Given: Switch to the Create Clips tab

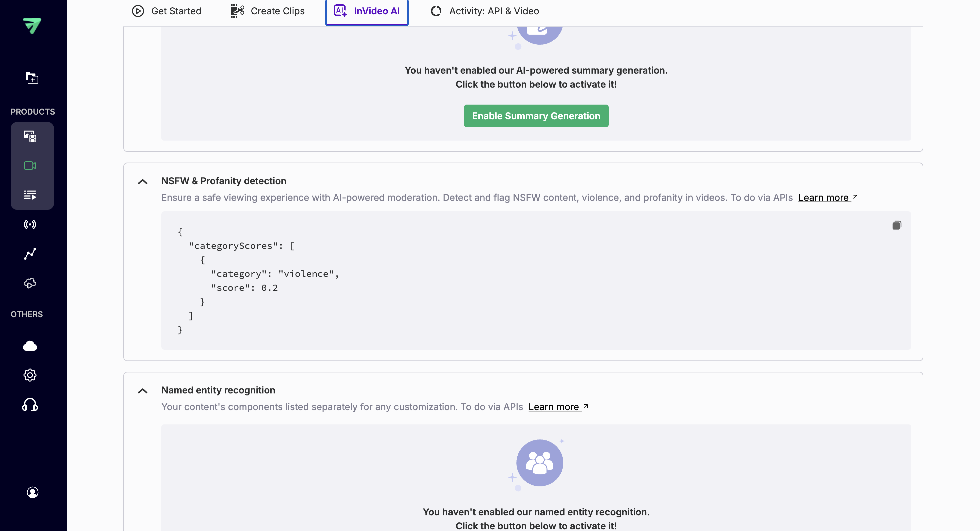Looking at the screenshot, I should [x=267, y=11].
